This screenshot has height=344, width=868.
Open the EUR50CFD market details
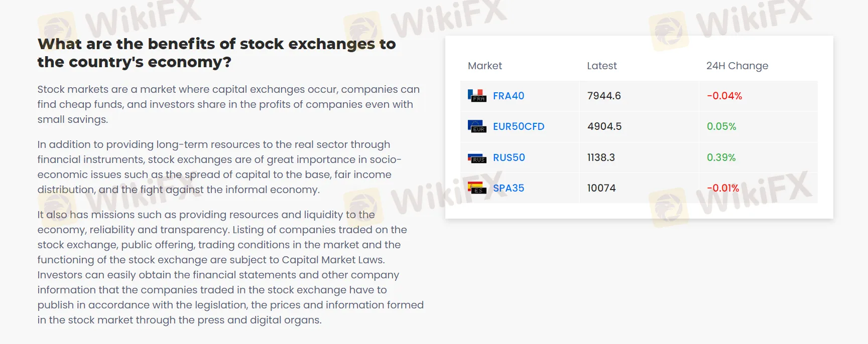[x=519, y=126]
